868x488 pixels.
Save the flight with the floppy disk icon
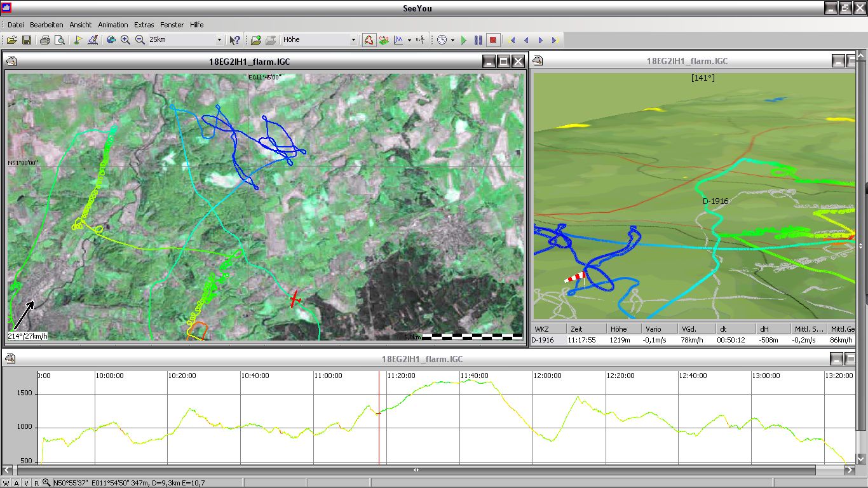click(x=27, y=40)
